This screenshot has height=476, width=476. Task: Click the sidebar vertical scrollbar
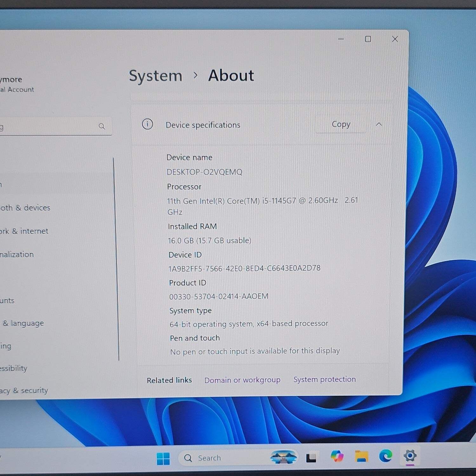coord(116,259)
